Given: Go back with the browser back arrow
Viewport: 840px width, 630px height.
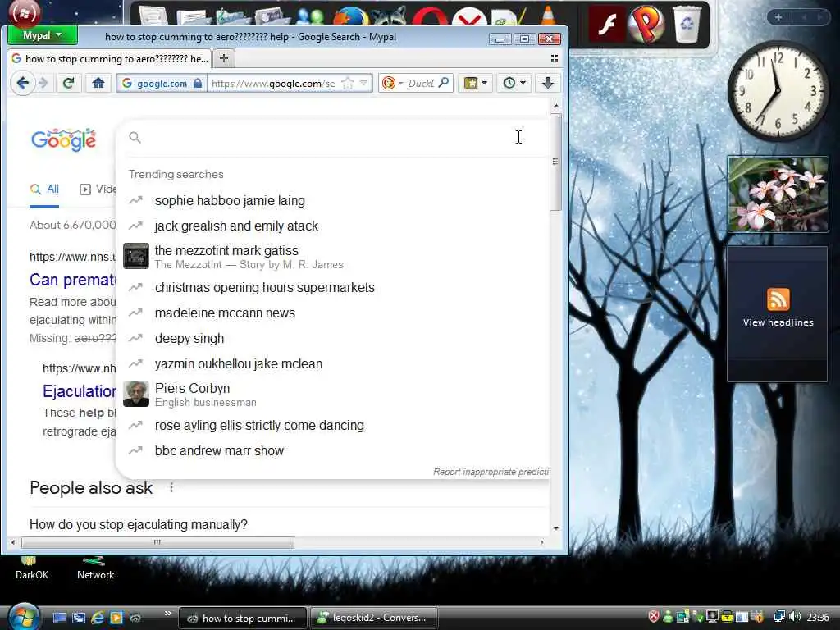Looking at the screenshot, I should point(22,83).
